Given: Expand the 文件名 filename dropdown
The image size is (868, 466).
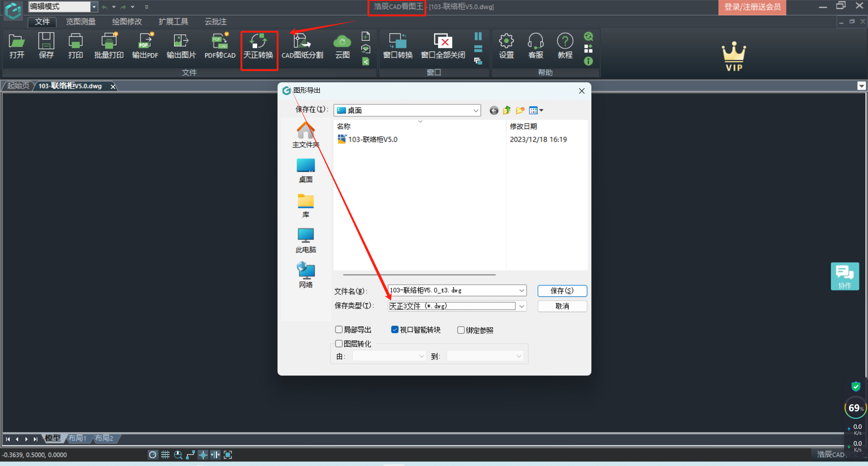Looking at the screenshot, I should coord(521,290).
